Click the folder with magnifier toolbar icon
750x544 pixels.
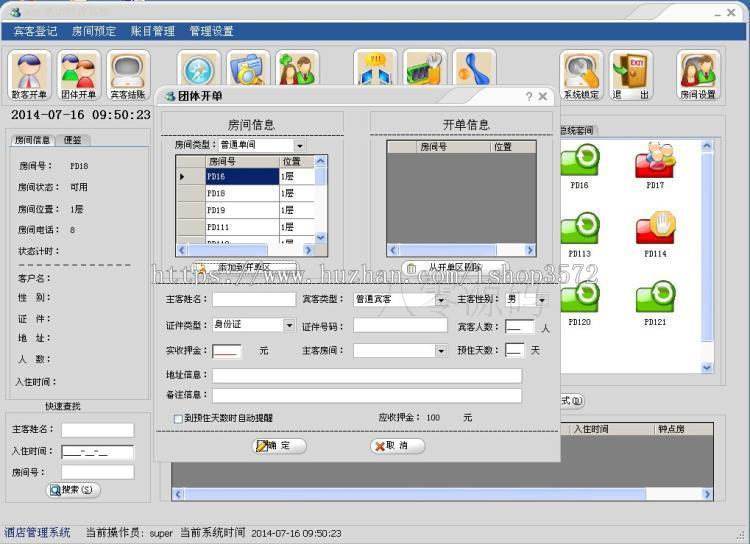248,68
